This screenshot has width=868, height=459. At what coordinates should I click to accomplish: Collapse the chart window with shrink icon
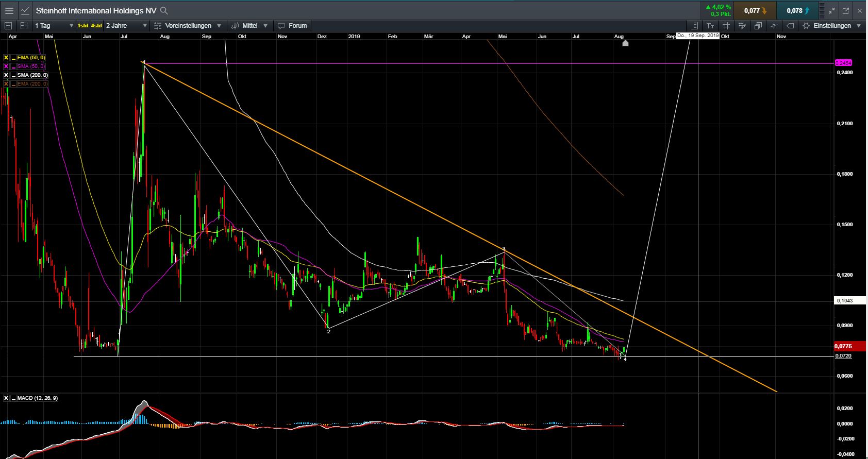coord(832,10)
